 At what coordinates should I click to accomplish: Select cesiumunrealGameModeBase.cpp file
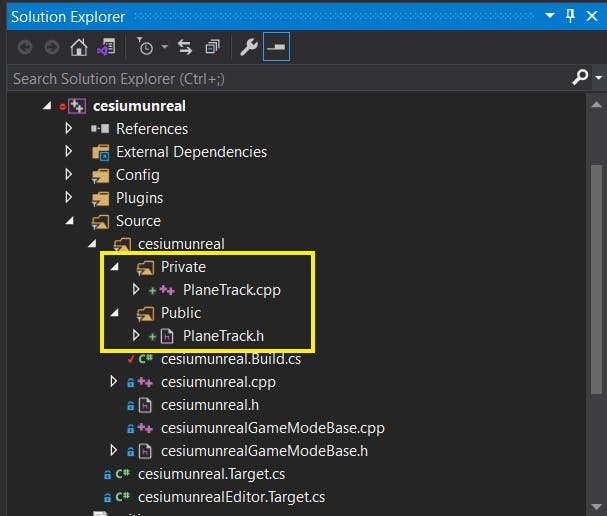(273, 428)
